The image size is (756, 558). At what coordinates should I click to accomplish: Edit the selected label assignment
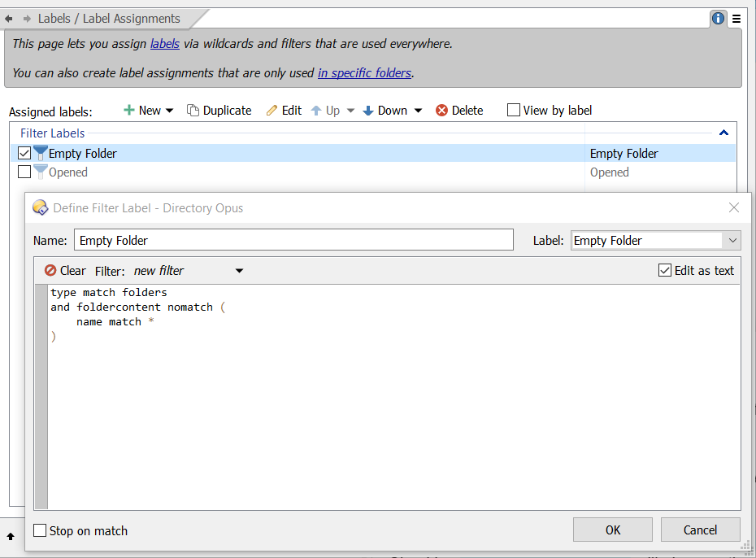(284, 111)
